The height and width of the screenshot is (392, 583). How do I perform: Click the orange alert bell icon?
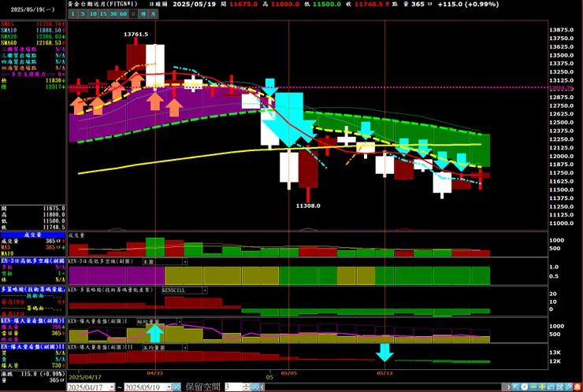(x=577, y=387)
